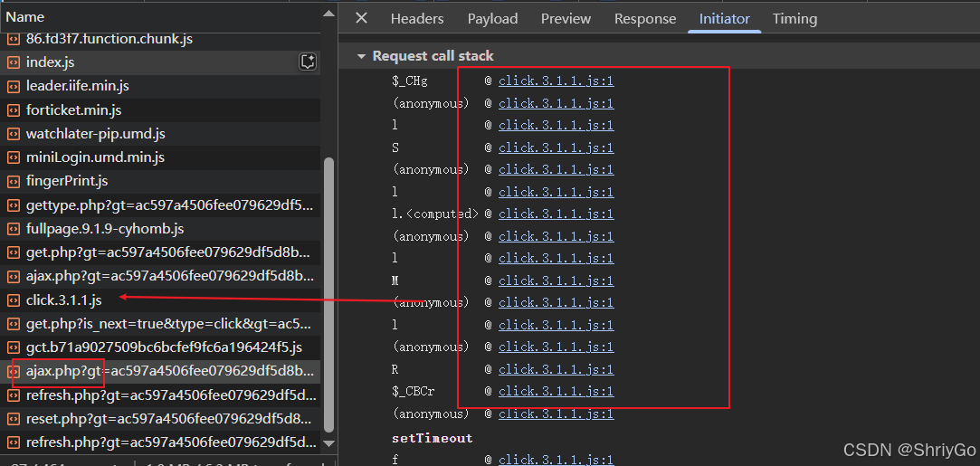Click the AI assistance icon on index.js row

pos(308,62)
